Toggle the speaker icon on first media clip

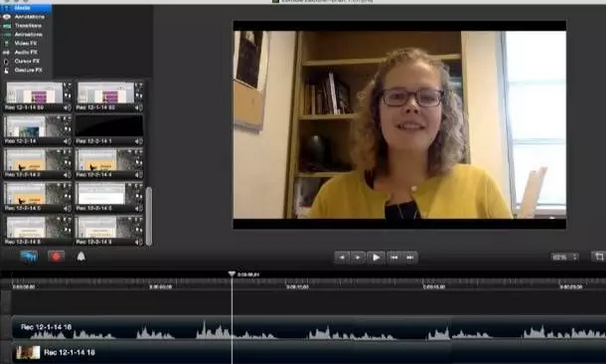tap(67, 108)
